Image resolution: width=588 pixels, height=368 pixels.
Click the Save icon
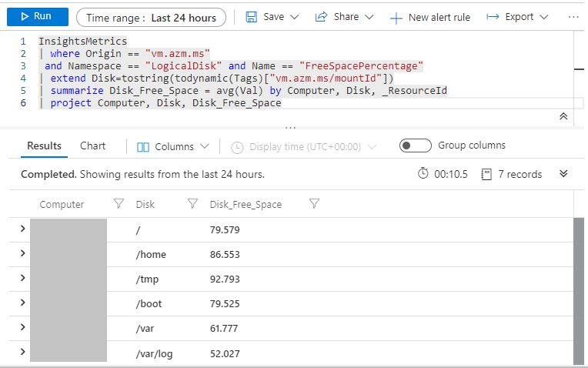click(251, 17)
